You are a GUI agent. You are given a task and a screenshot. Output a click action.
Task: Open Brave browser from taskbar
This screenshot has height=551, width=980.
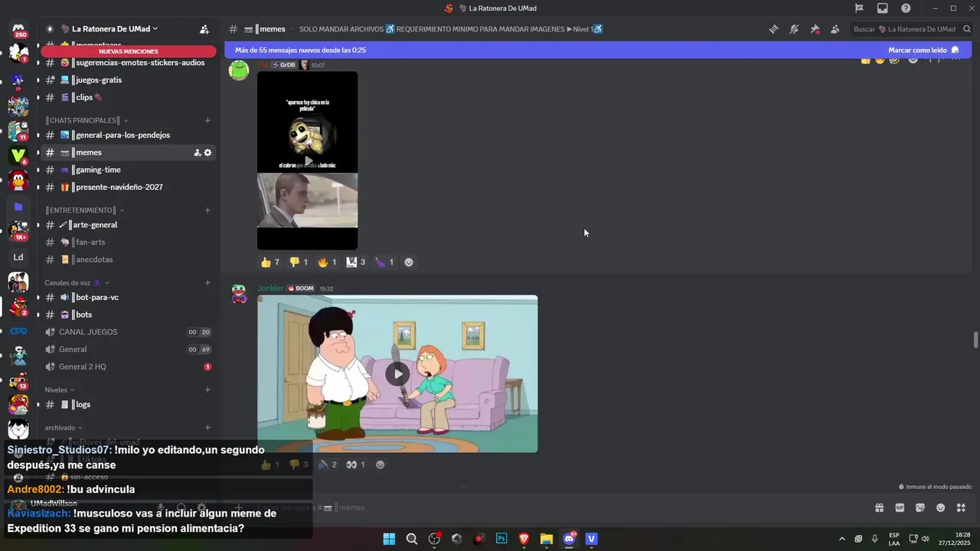pyautogui.click(x=524, y=539)
